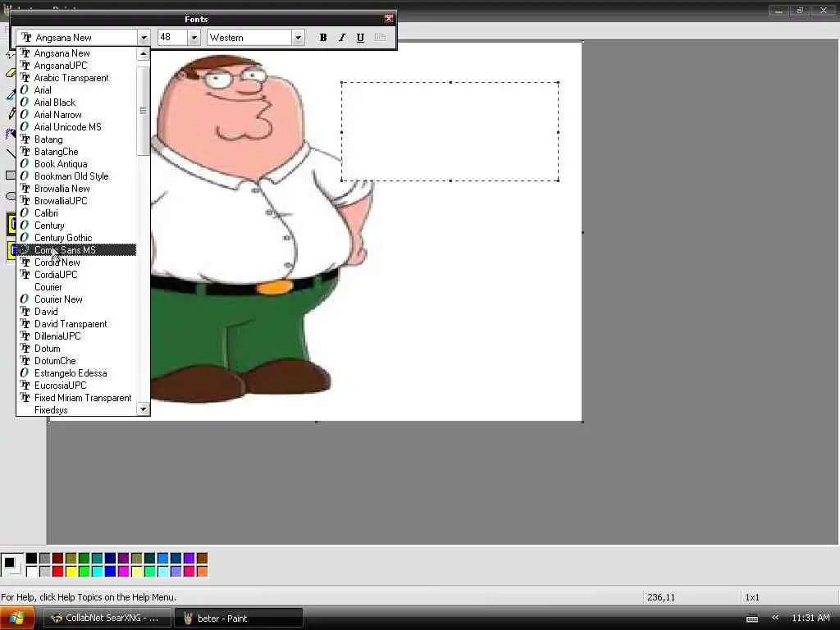This screenshot has height=630, width=840.
Task: Toggle Italic in the Fonts toolbar
Action: (342, 38)
